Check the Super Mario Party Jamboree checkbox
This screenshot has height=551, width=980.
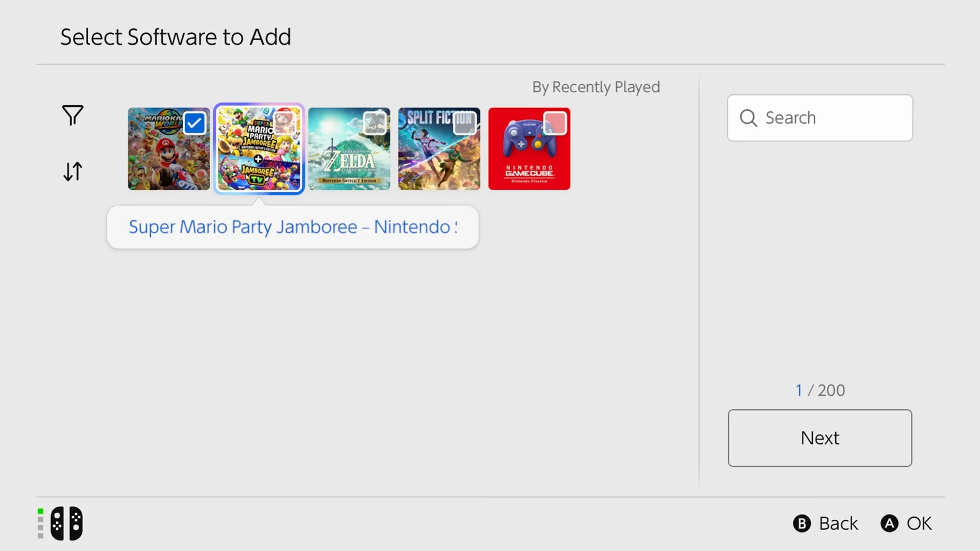284,122
